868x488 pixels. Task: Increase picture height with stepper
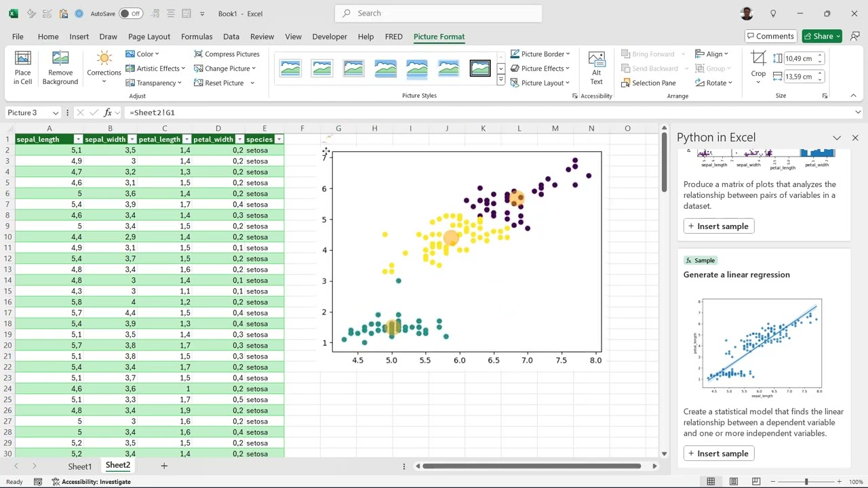[820, 56]
